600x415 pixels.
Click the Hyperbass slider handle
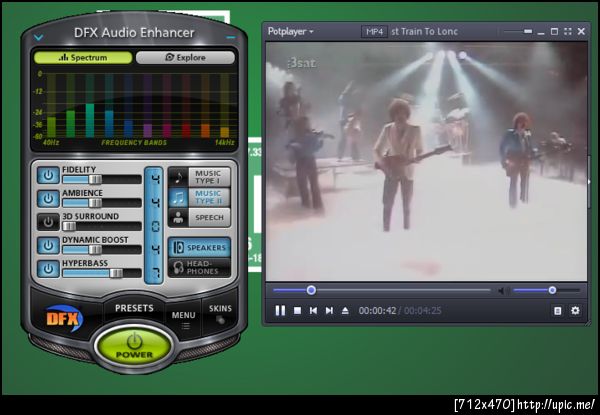point(116,273)
